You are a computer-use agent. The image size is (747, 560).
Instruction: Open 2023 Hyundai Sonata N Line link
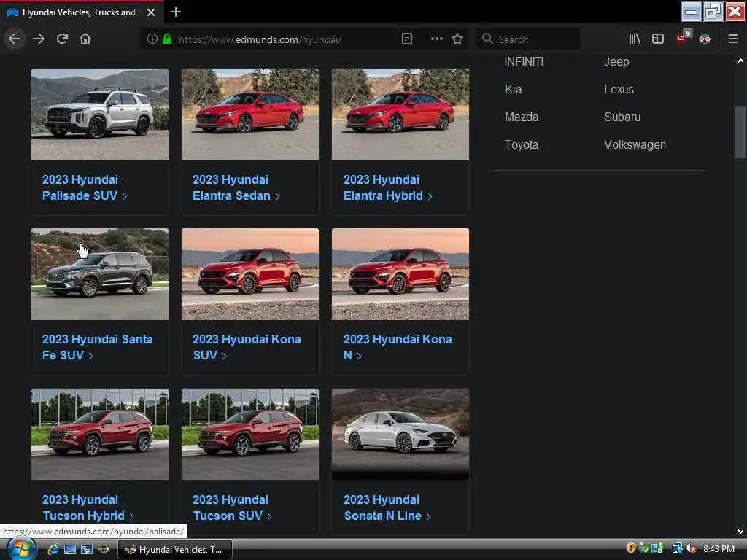tap(387, 507)
